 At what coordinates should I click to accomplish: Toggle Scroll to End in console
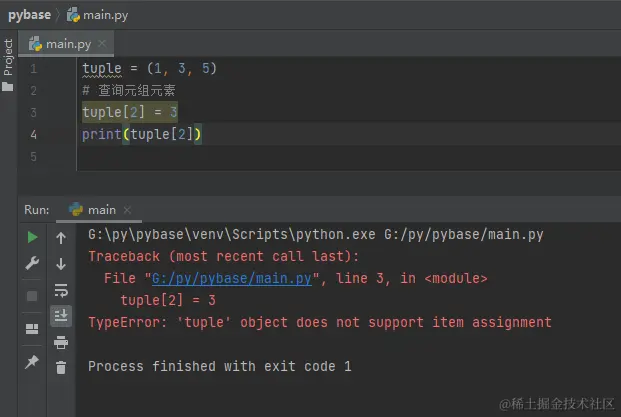61,316
